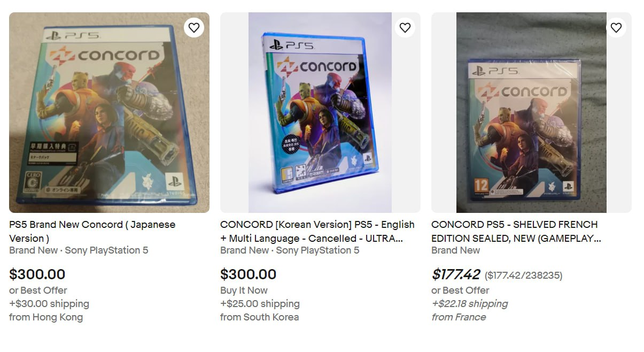Click the "+$25.00 shipping" text
Viewport: 644px width, 352px height.
260,304
